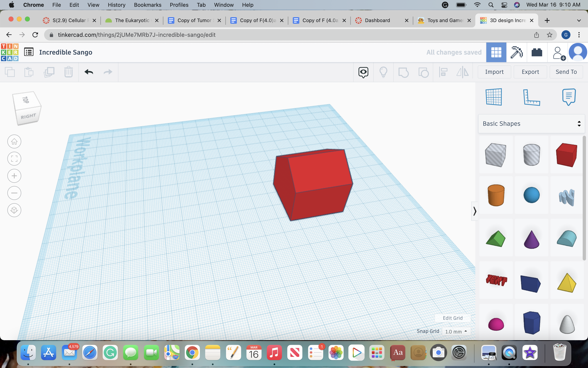Click the Tinkercad logo
588x368 pixels.
point(10,52)
